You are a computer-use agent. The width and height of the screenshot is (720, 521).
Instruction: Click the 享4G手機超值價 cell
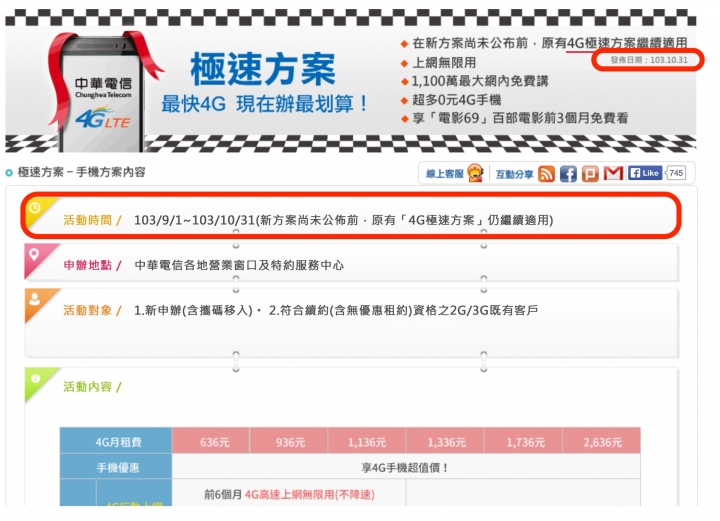click(x=406, y=467)
